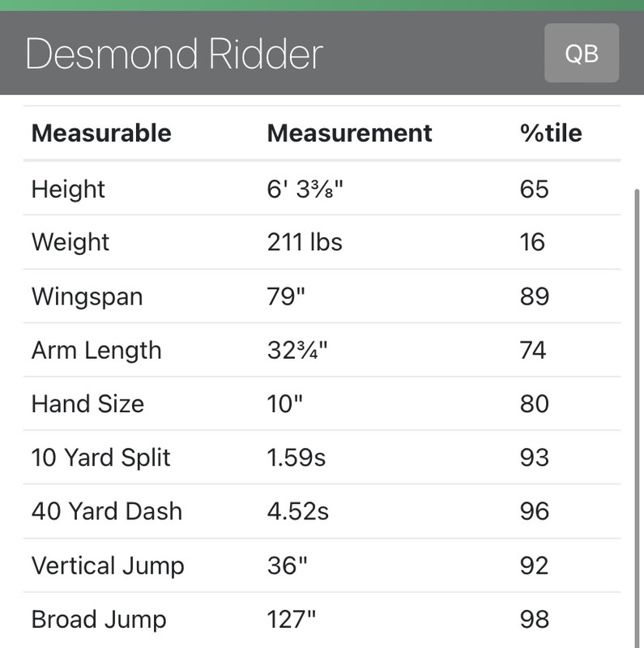Click the Arm Length row label
The image size is (644, 648).
click(96, 351)
